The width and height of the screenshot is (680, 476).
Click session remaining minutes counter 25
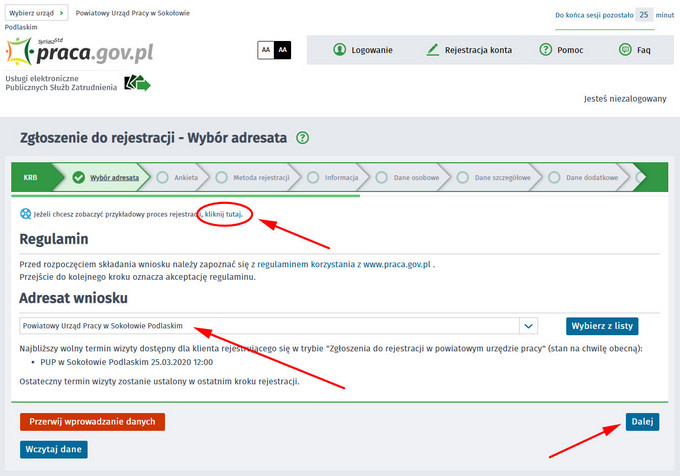click(644, 15)
